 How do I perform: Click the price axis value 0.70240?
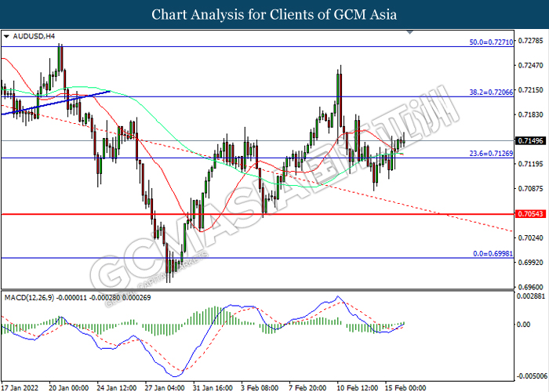pyautogui.click(x=530, y=238)
